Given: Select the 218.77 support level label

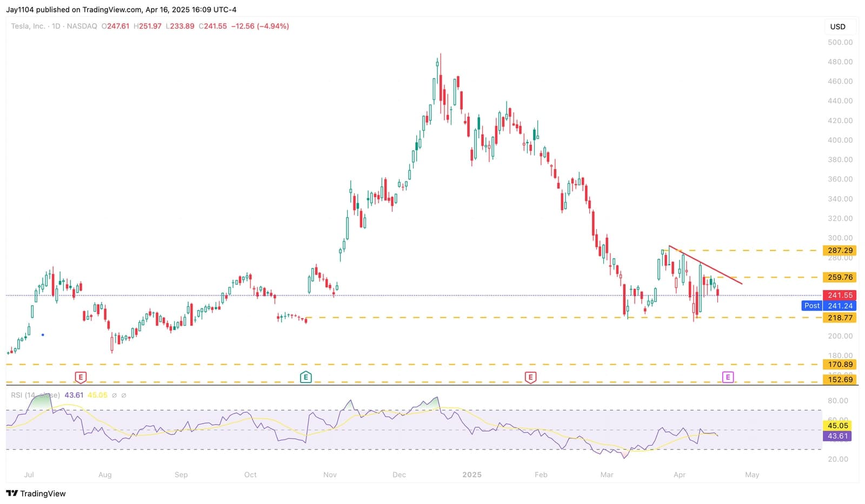Looking at the screenshot, I should [840, 318].
